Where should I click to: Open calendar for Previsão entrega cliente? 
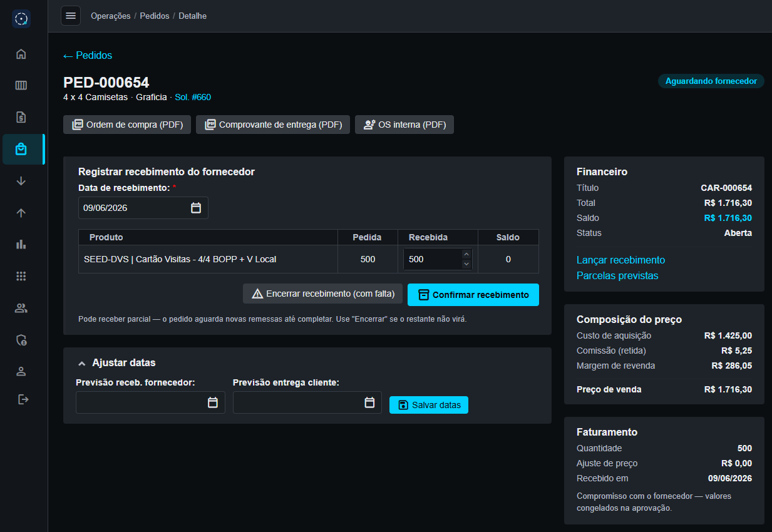coord(369,402)
